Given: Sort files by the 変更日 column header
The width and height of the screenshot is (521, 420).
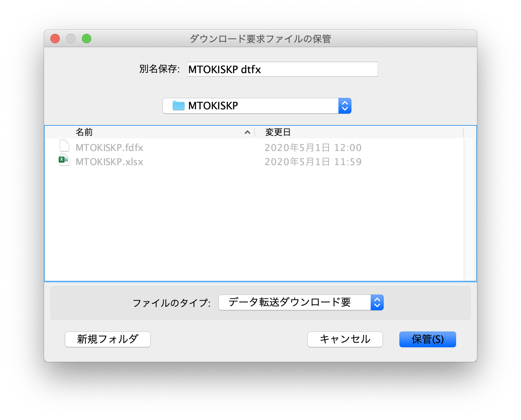Looking at the screenshot, I should click(277, 132).
